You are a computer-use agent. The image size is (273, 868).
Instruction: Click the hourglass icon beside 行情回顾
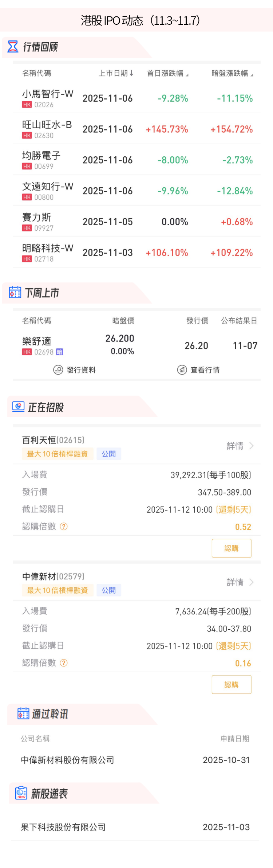point(13,47)
